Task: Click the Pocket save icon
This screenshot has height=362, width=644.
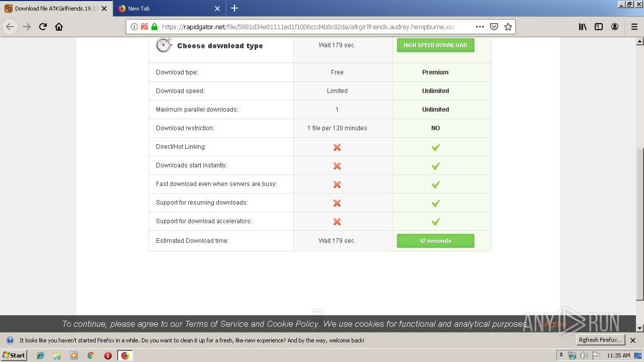Action: (494, 27)
